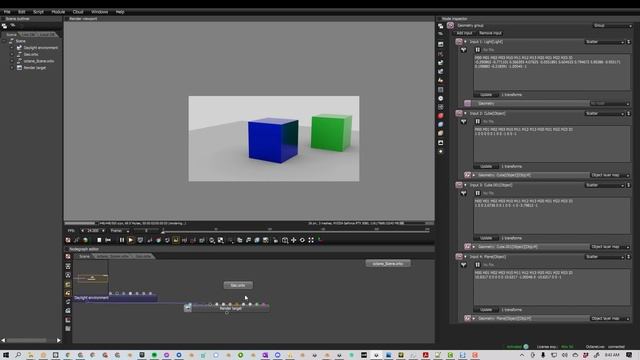This screenshot has height=360, width=640.
Task: Expand the Geometry Plane object row
Action: pyautogui.click(x=474, y=318)
